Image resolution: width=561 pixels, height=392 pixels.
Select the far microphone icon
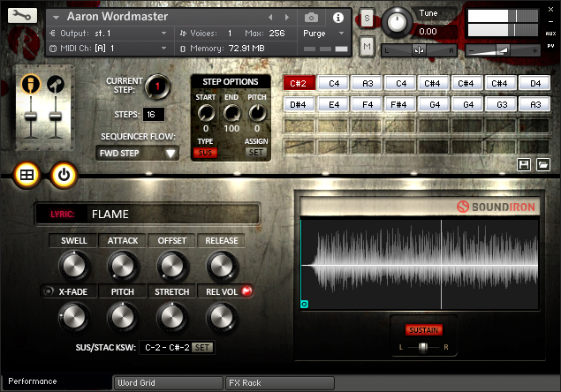tap(56, 85)
